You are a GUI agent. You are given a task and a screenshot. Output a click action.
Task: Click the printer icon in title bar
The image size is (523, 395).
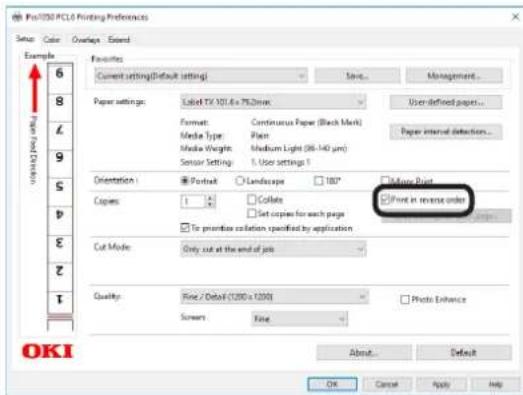[x=17, y=17]
